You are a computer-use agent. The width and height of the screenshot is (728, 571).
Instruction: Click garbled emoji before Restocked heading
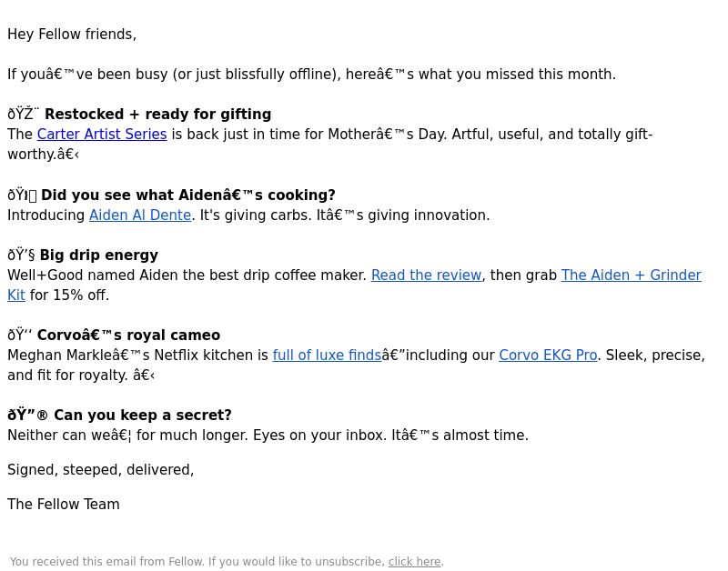point(24,114)
